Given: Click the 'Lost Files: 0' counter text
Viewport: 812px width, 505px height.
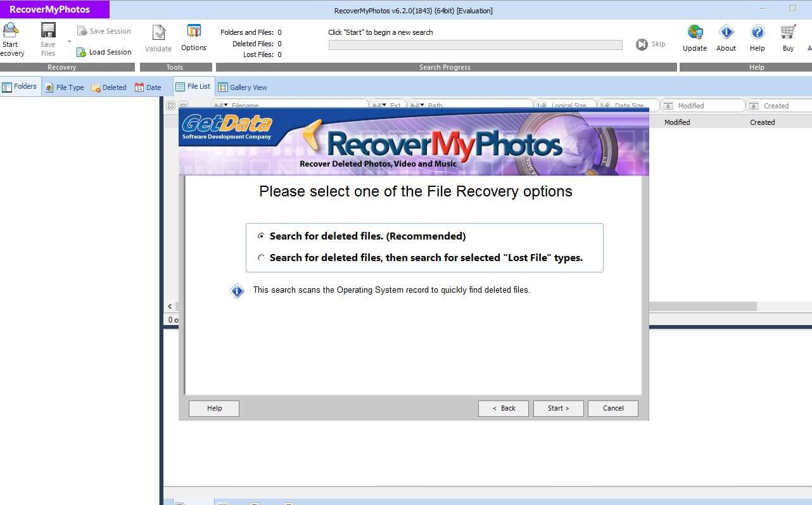Looking at the screenshot, I should (262, 54).
